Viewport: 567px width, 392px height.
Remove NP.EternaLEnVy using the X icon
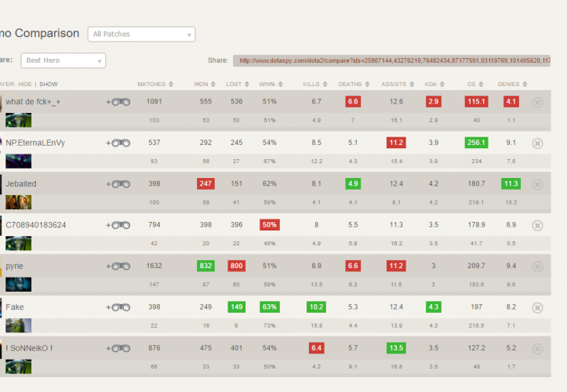[537, 143]
